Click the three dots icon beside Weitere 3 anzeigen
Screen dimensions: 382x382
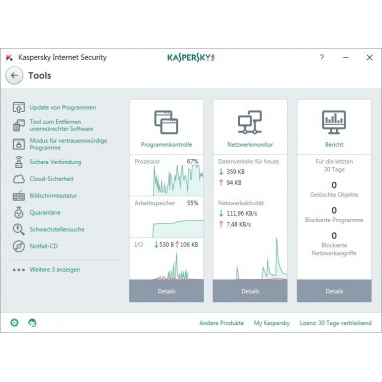coord(19,270)
